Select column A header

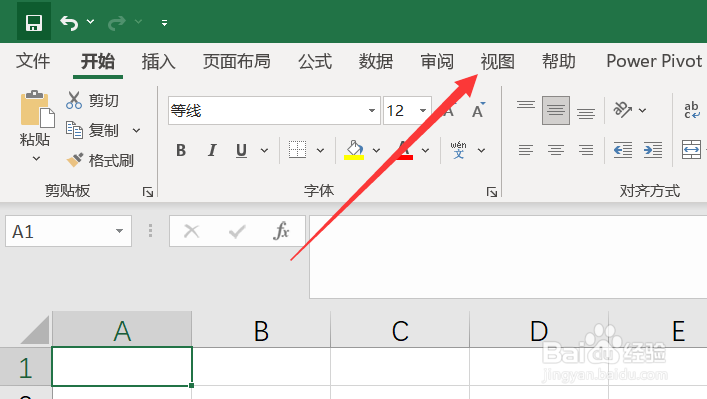[x=122, y=330]
